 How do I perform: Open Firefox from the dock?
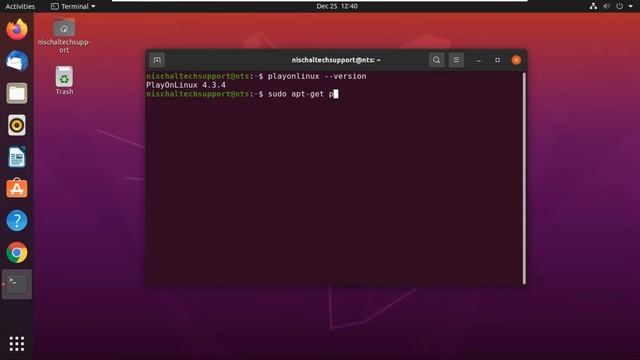point(17,29)
